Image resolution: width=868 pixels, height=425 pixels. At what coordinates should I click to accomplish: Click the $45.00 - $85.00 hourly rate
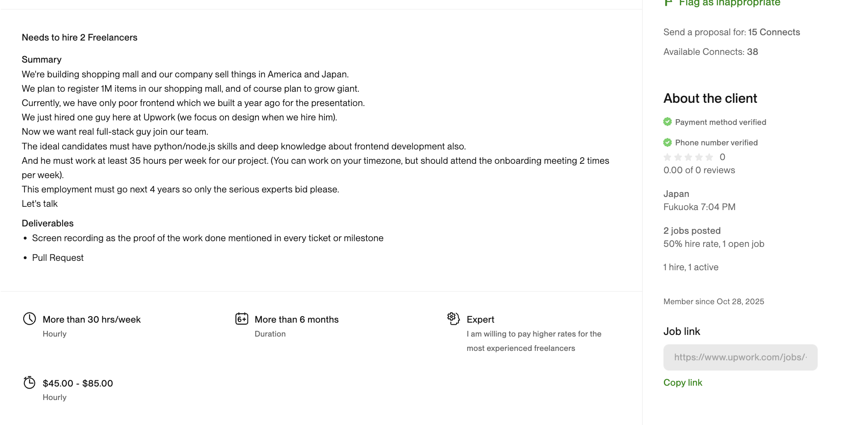78,383
